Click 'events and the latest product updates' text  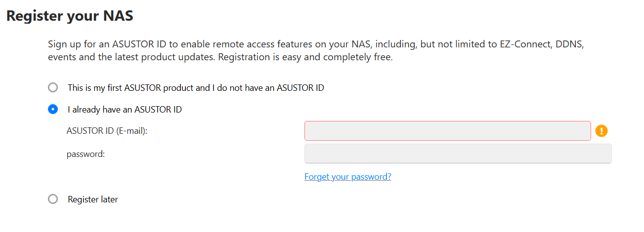click(131, 57)
